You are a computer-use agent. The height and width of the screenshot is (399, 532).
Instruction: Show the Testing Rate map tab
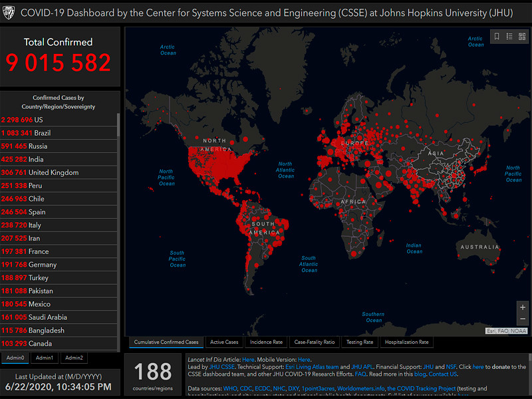pyautogui.click(x=360, y=342)
